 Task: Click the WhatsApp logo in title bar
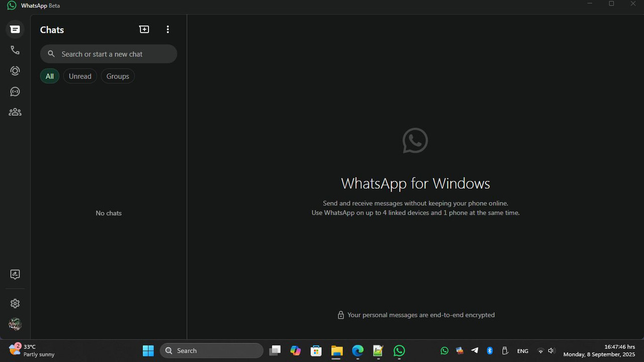pyautogui.click(x=12, y=6)
